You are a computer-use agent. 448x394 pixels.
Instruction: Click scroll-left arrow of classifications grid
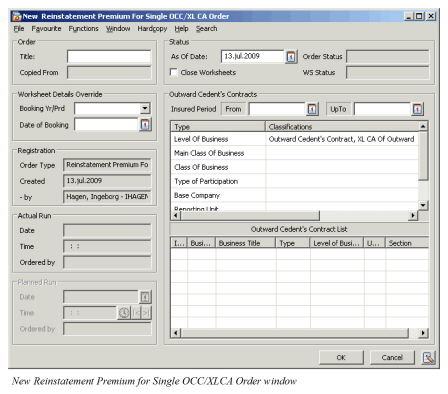(175, 215)
